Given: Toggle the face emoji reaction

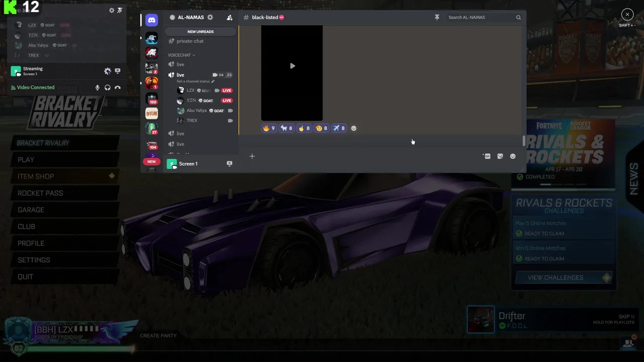Looking at the screenshot, I should (321, 128).
